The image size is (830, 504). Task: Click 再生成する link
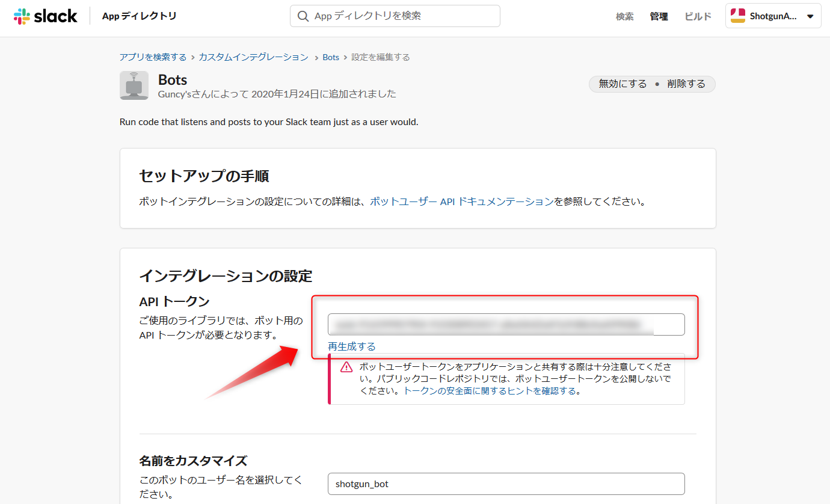click(352, 346)
